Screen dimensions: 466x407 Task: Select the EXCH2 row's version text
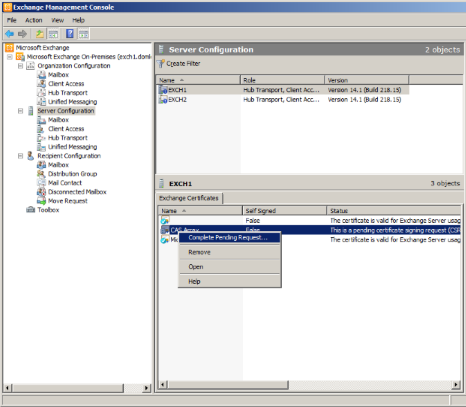click(364, 99)
